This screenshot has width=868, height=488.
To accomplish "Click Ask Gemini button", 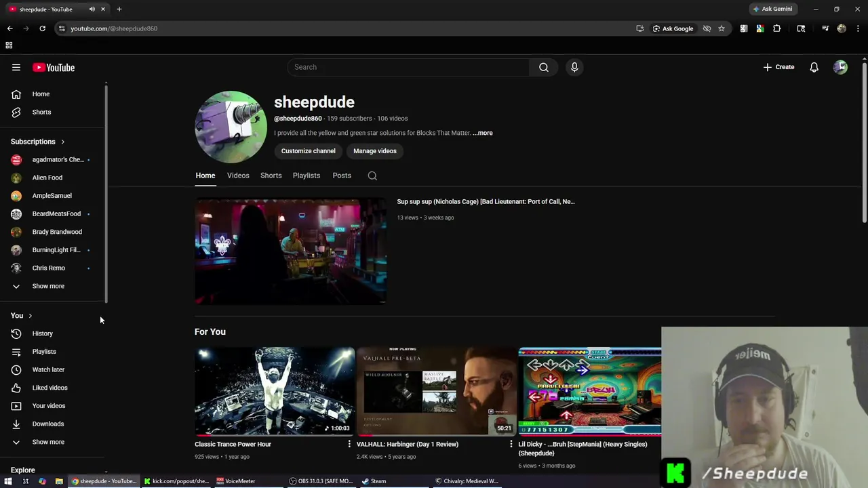I will point(772,9).
